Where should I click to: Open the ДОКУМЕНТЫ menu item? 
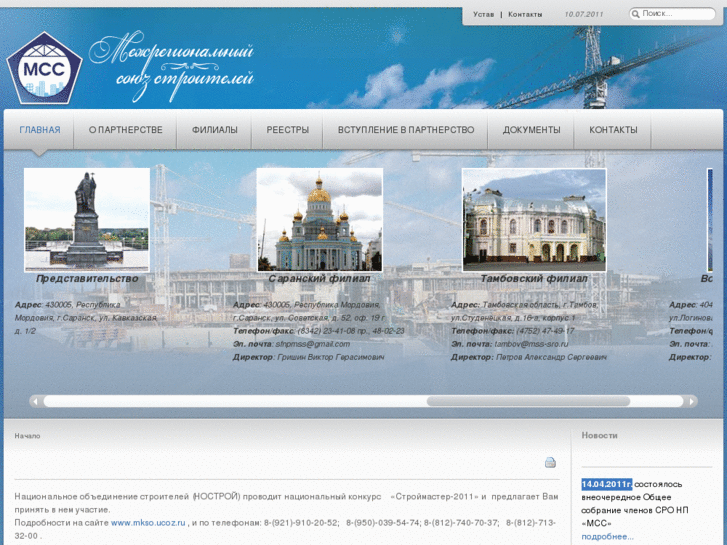(531, 130)
